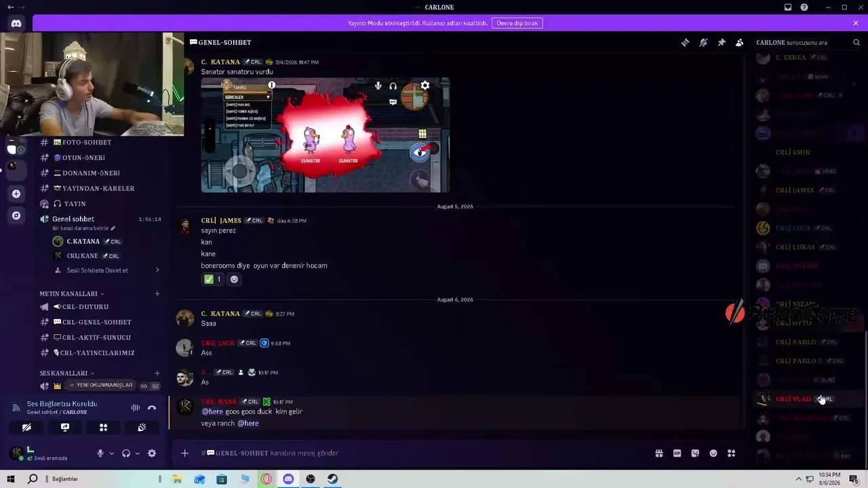Screen dimensions: 868x488
Task: Click the checkmark reaction on James's message
Action: 212,279
